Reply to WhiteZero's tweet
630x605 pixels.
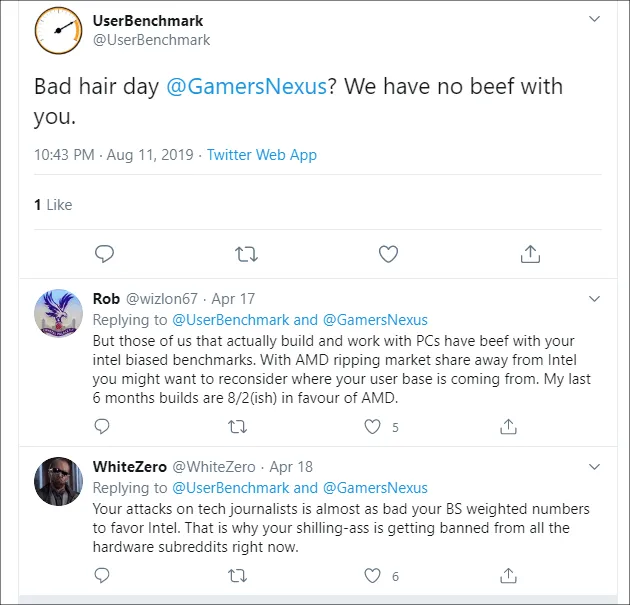(101, 575)
